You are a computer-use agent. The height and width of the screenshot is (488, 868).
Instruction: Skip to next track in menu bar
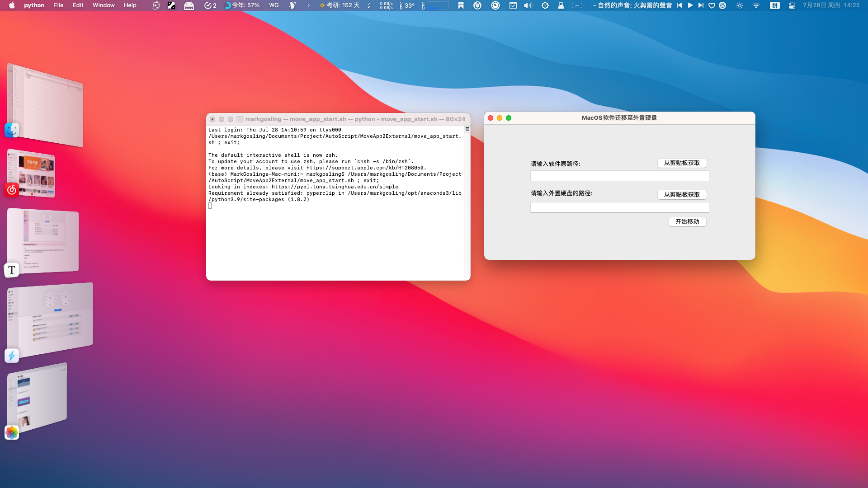[x=700, y=5]
